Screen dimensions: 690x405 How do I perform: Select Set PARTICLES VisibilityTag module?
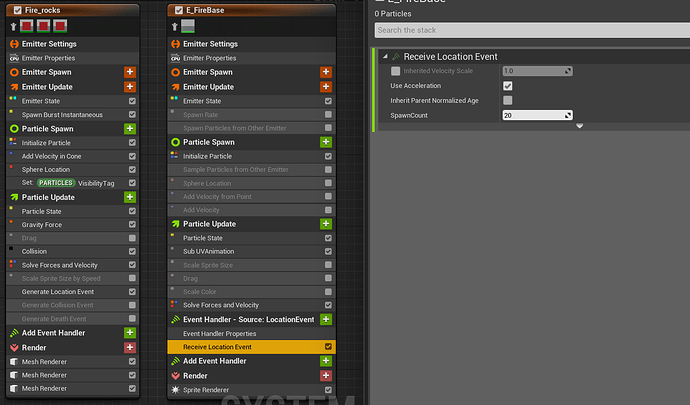click(73, 183)
